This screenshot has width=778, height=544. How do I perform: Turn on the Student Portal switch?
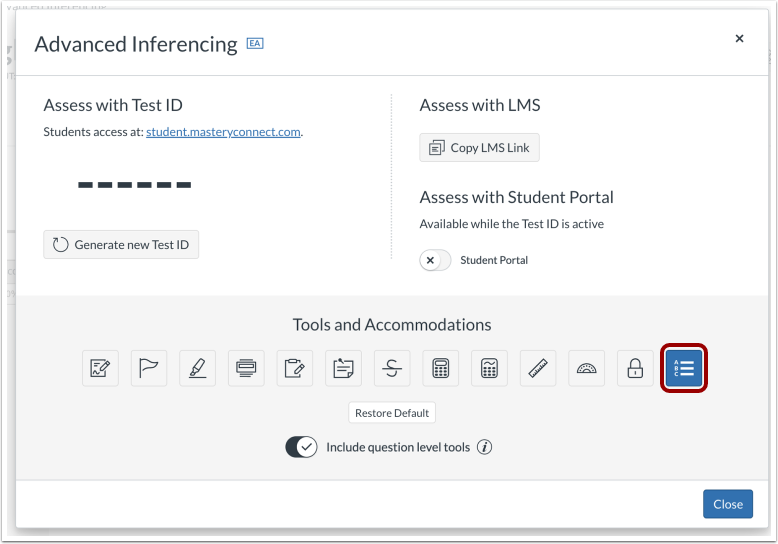click(x=435, y=260)
